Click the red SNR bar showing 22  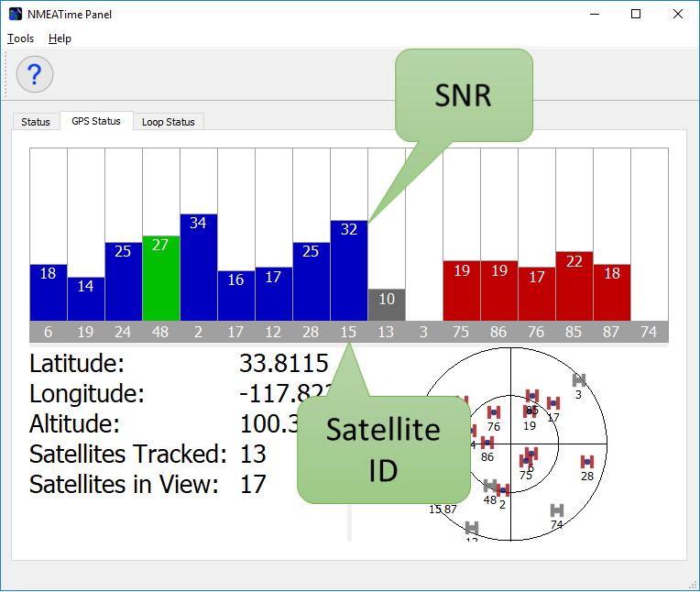[574, 286]
